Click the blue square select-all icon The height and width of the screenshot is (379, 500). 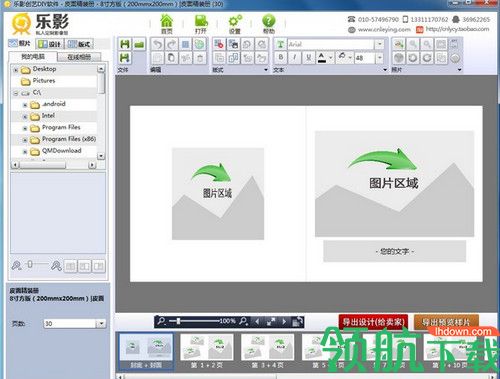point(186,44)
